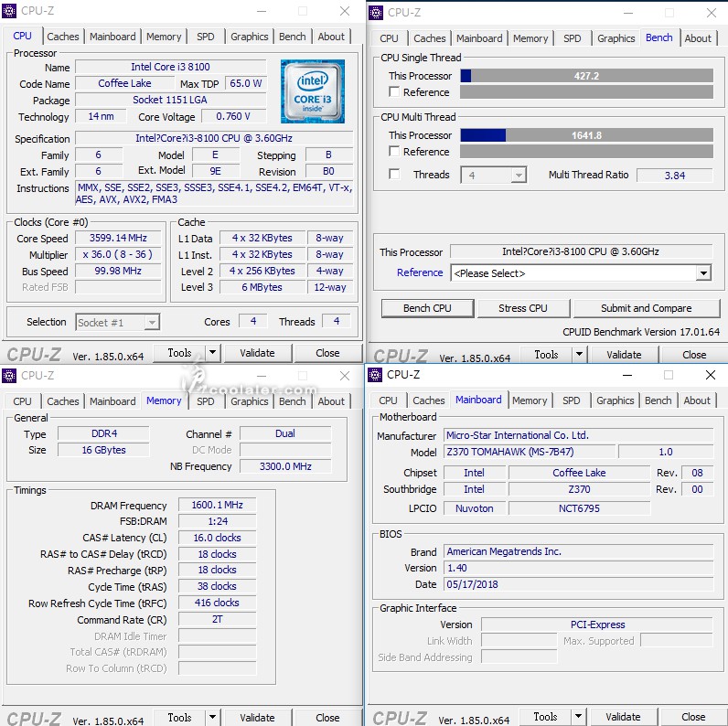Toggle the Threads checkbox in Bench window

[394, 174]
